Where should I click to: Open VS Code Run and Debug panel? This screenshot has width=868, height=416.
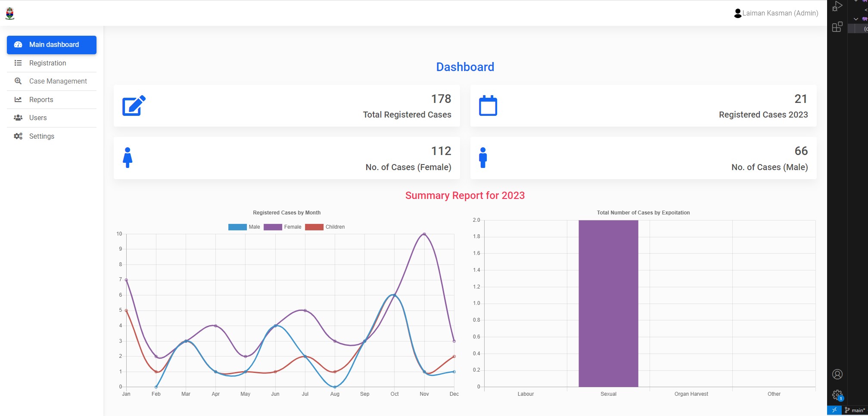837,6
